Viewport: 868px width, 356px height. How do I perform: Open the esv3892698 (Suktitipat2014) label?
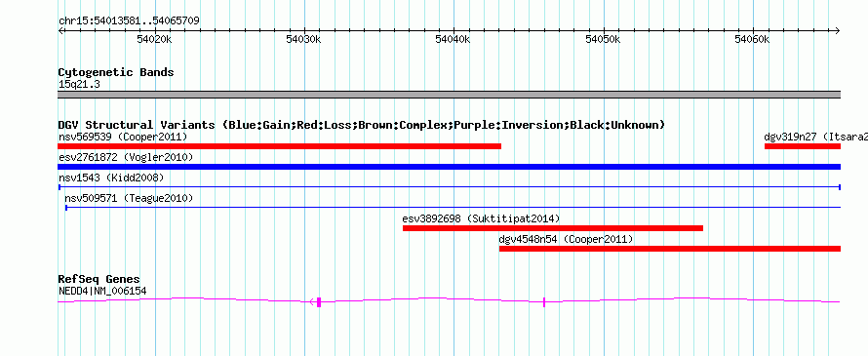[x=481, y=218]
